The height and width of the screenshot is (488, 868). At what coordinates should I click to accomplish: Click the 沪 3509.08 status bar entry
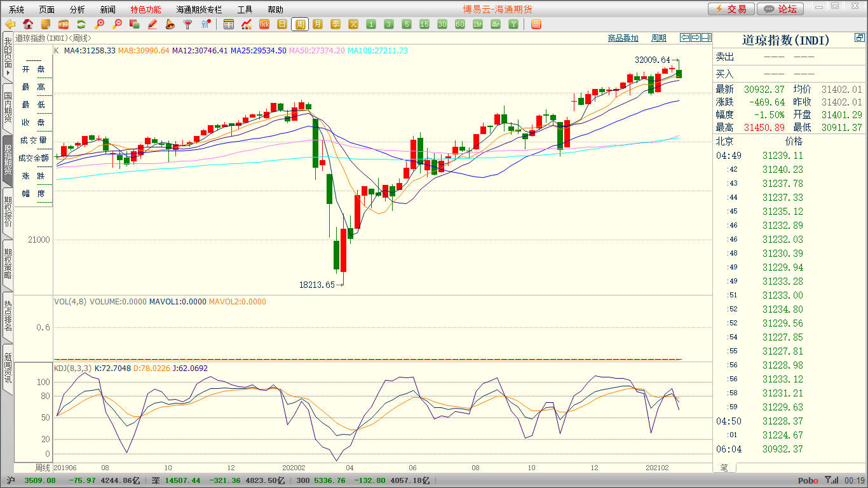[x=31, y=481]
